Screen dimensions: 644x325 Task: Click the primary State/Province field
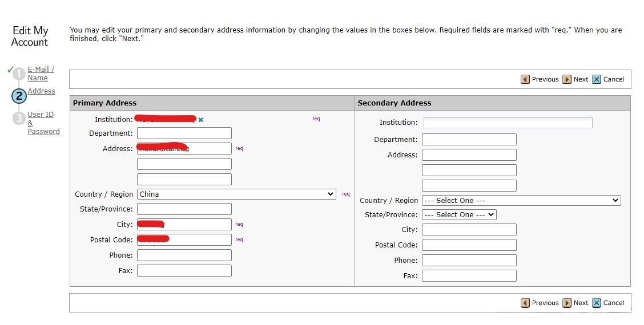pyautogui.click(x=184, y=209)
